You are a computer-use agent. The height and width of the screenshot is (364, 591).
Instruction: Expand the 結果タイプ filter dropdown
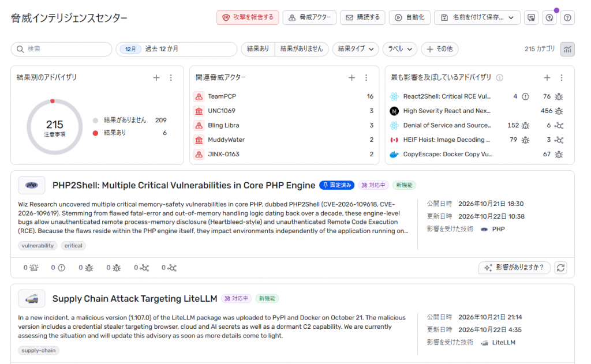click(356, 49)
